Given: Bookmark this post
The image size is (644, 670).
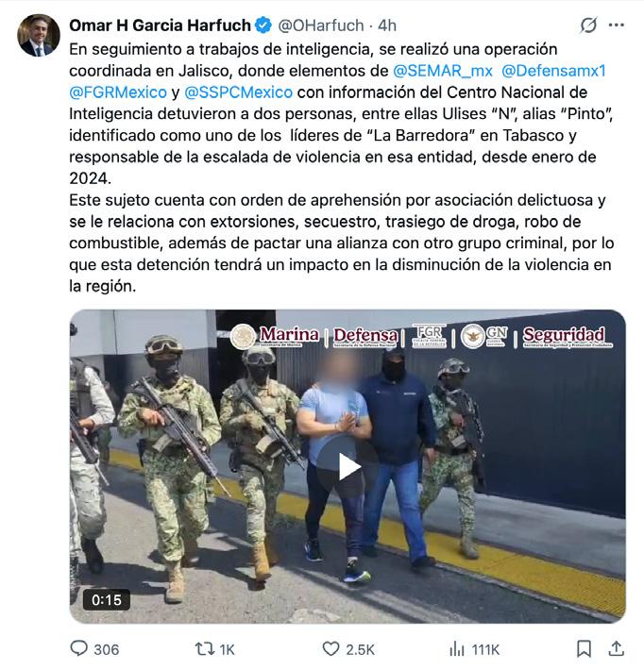Looking at the screenshot, I should click(584, 649).
